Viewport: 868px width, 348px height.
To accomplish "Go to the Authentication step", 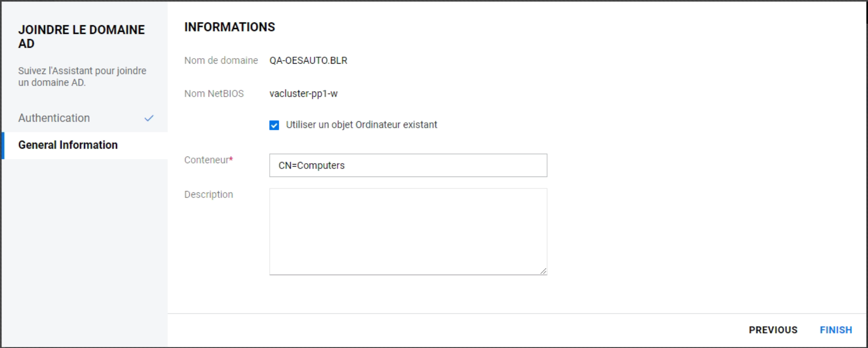I will click(x=54, y=118).
